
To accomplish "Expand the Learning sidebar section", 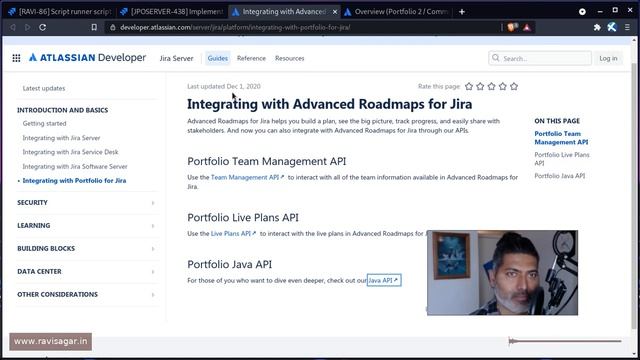I will click(86, 225).
